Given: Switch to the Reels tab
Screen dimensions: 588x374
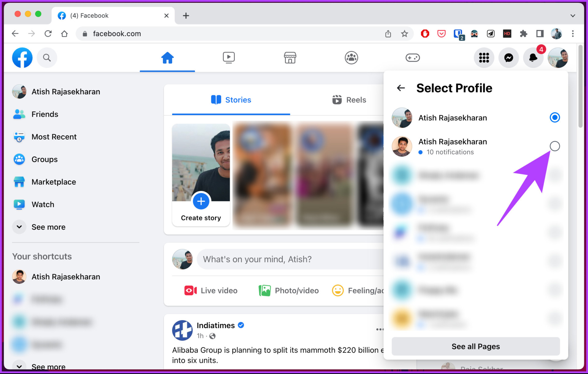Looking at the screenshot, I should pos(349,100).
